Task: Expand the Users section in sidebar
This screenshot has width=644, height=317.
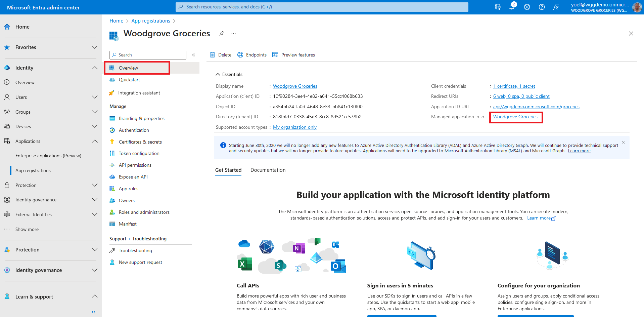Action: (x=95, y=97)
